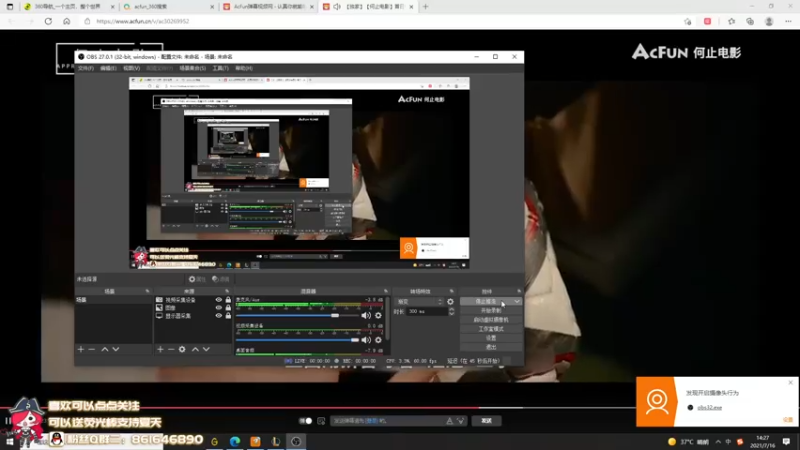Open the 视图(V) menu in OBS
The width and height of the screenshot is (800, 450).
pos(131,68)
